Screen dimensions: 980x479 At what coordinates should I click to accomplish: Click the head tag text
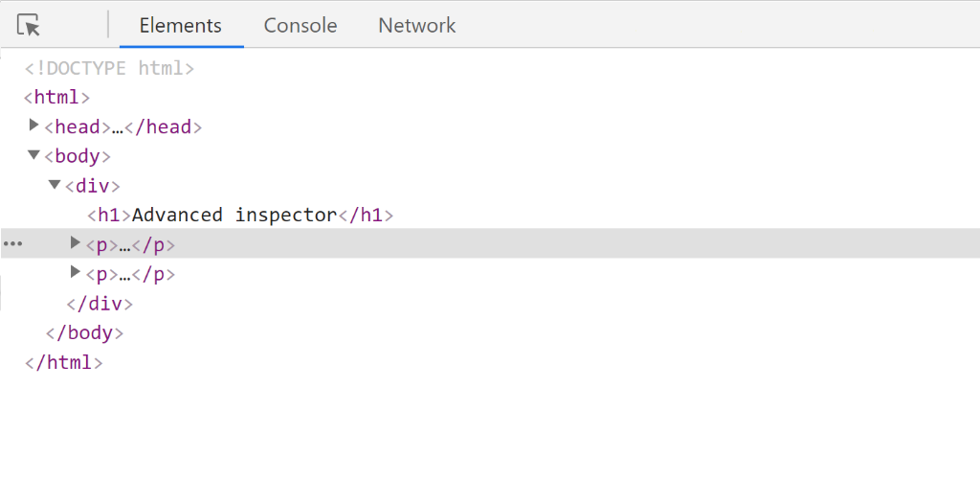click(123, 127)
